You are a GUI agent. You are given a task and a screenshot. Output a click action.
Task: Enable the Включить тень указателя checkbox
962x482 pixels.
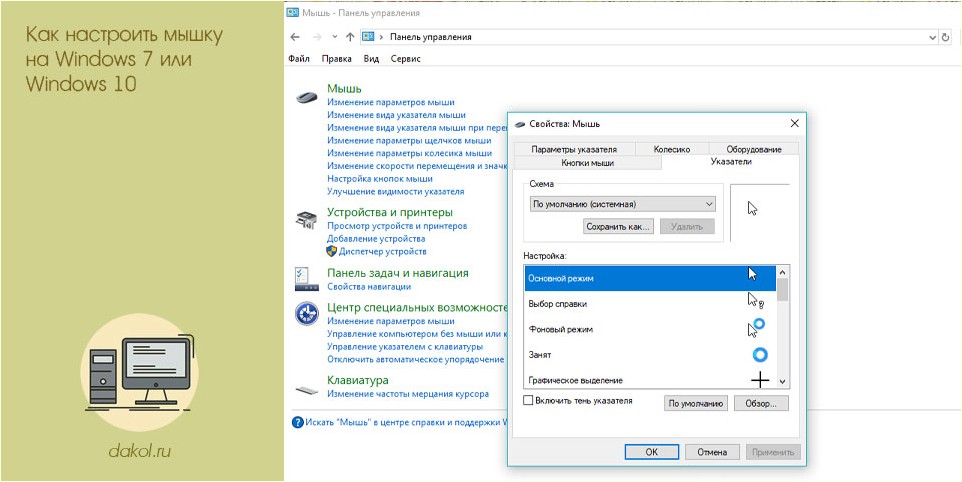(528, 400)
